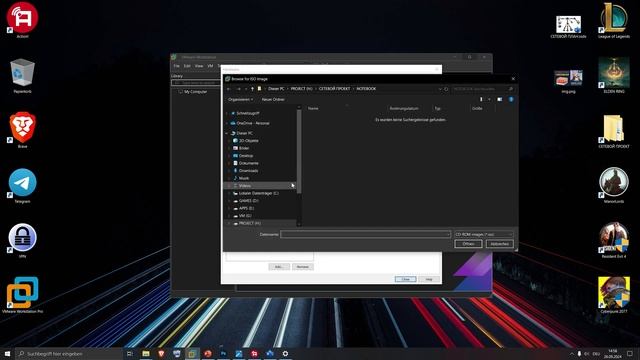
Task: Open the View menu in VMware Workstation
Action: [199, 66]
